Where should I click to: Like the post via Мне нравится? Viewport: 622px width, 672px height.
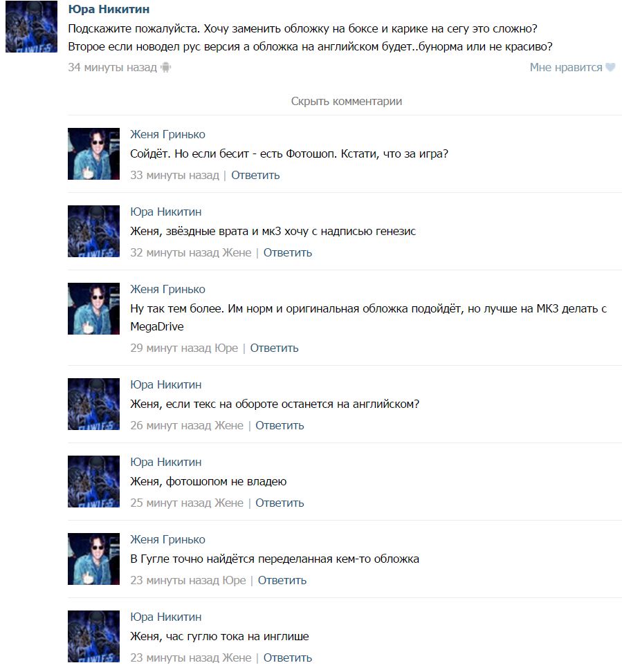point(566,67)
